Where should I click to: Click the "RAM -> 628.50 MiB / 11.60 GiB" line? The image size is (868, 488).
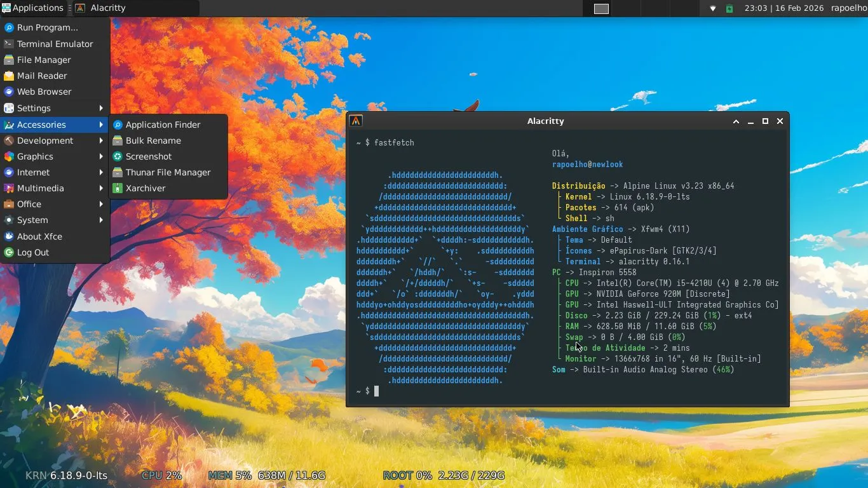[x=641, y=326]
